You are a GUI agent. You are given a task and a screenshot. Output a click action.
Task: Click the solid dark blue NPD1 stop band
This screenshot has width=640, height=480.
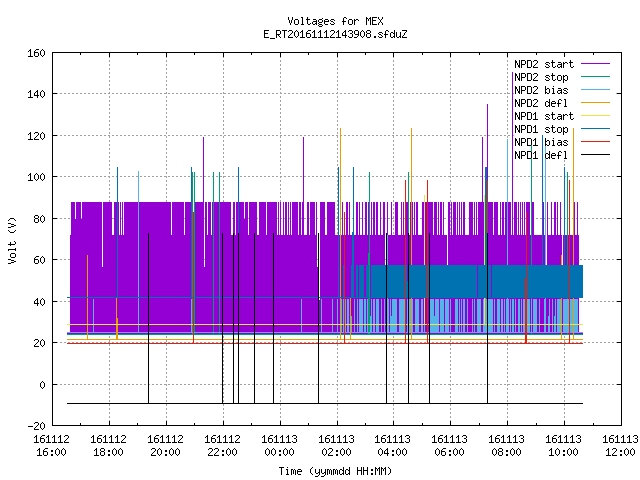point(467,282)
